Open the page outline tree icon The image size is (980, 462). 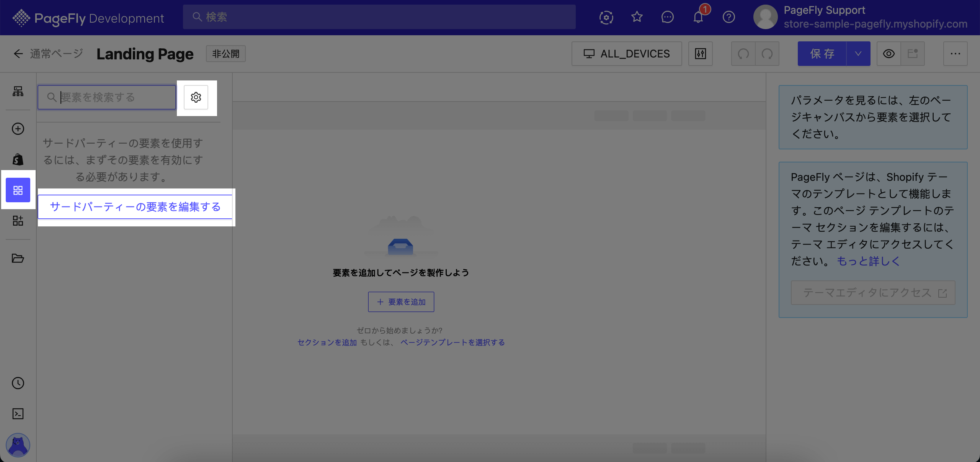point(18,91)
